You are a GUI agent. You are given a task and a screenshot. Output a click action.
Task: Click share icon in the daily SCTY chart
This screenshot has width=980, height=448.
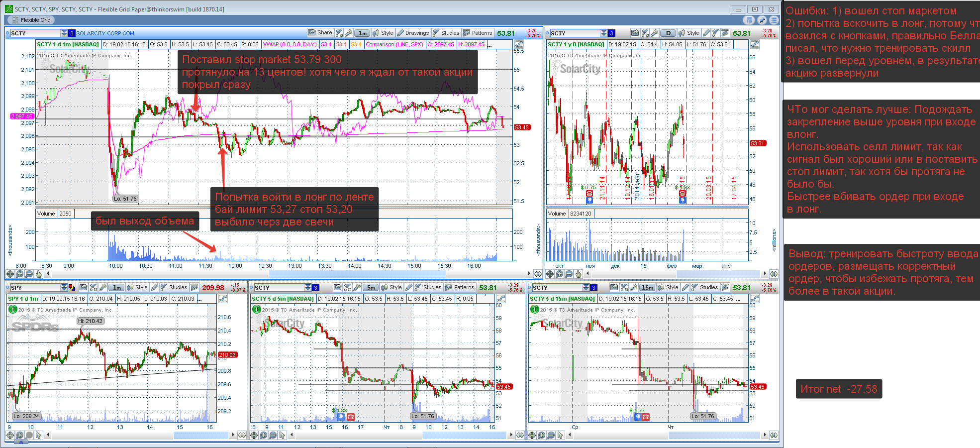(635, 33)
